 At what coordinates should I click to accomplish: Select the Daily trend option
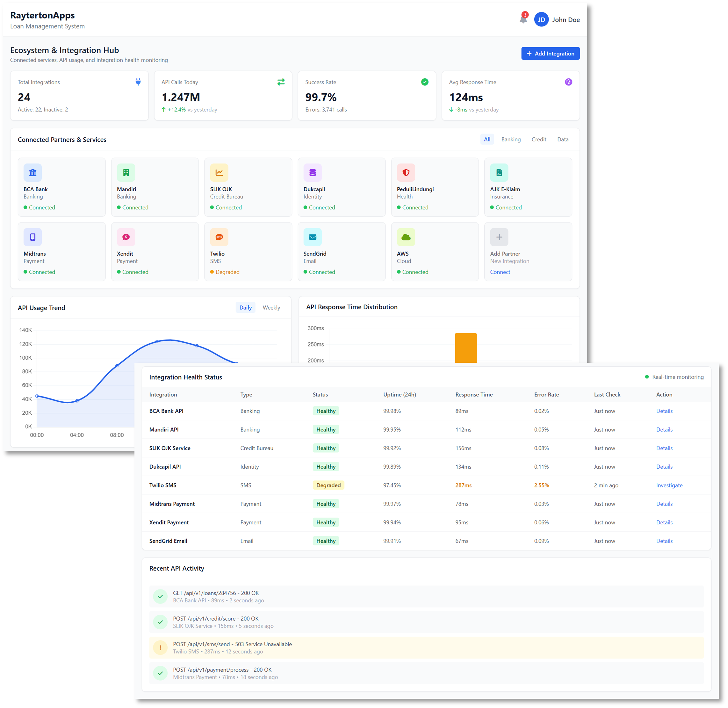245,308
